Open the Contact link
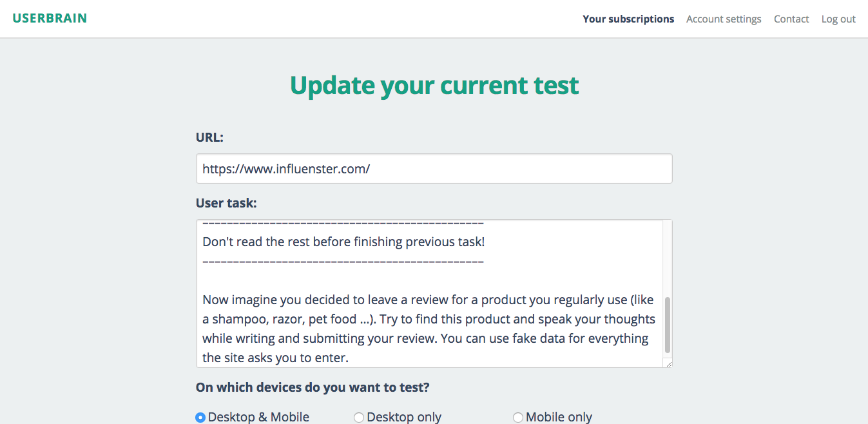The height and width of the screenshot is (424, 868). [x=791, y=19]
